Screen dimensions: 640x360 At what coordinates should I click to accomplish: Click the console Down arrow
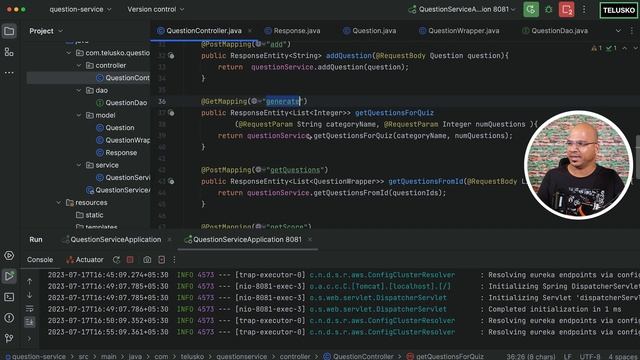point(29,295)
